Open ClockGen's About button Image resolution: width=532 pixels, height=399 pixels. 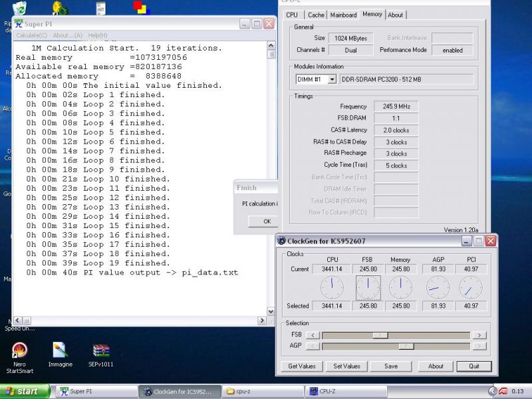click(x=436, y=366)
